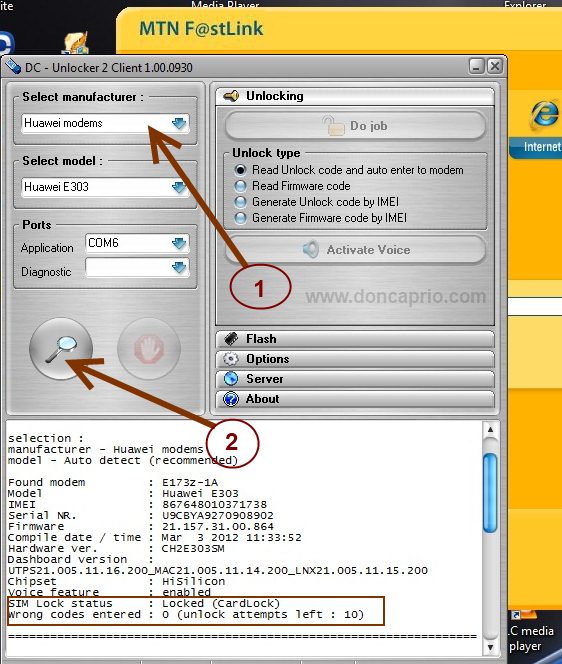Click the Options gear icon
Screen dimensions: 562x664
tap(231, 359)
